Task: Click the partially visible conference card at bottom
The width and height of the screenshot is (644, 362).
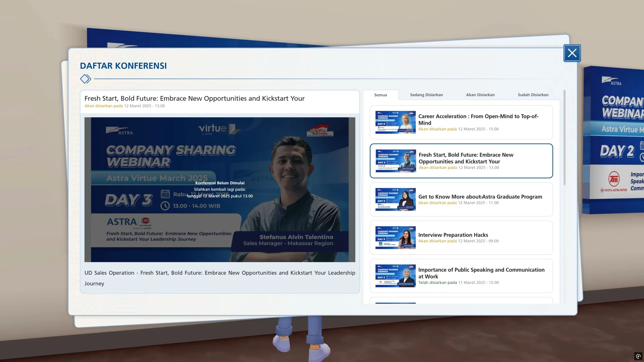Action: click(x=461, y=301)
